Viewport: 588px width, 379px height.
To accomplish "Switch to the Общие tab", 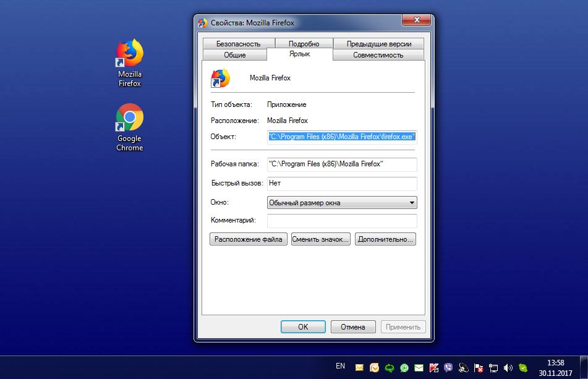I will pyautogui.click(x=235, y=55).
